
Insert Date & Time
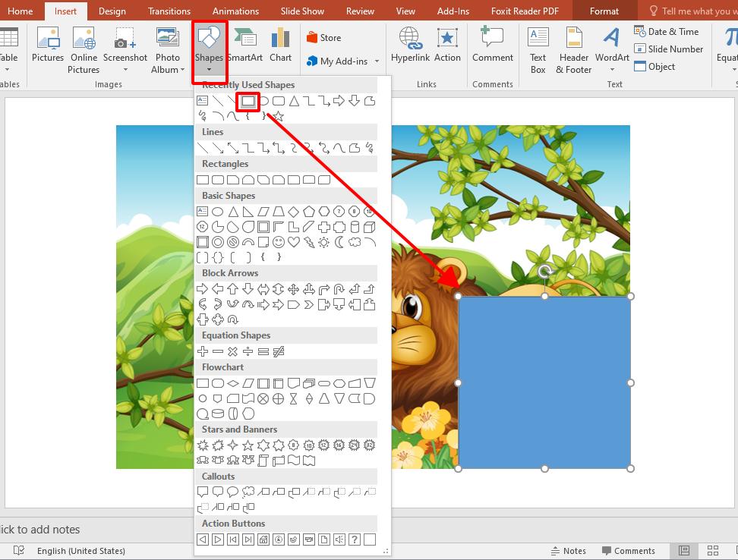point(667,31)
